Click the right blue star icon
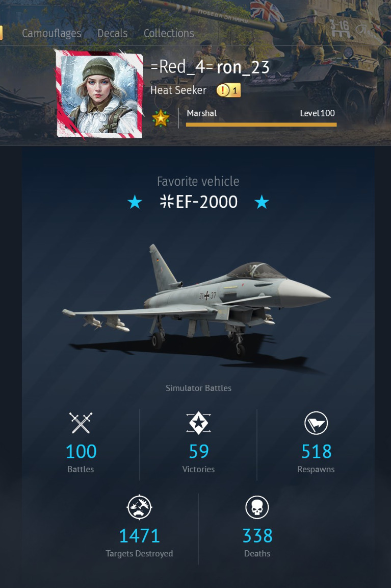This screenshot has width=391, height=588. tap(262, 202)
